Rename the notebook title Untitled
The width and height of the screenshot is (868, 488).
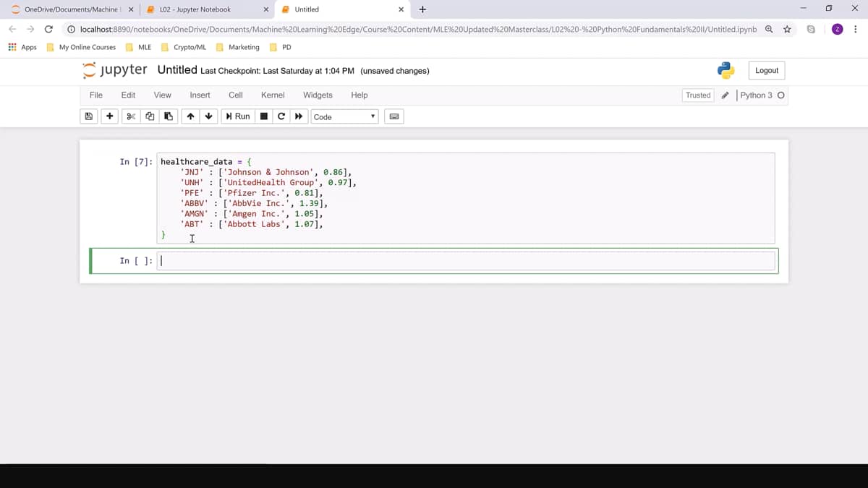(177, 70)
